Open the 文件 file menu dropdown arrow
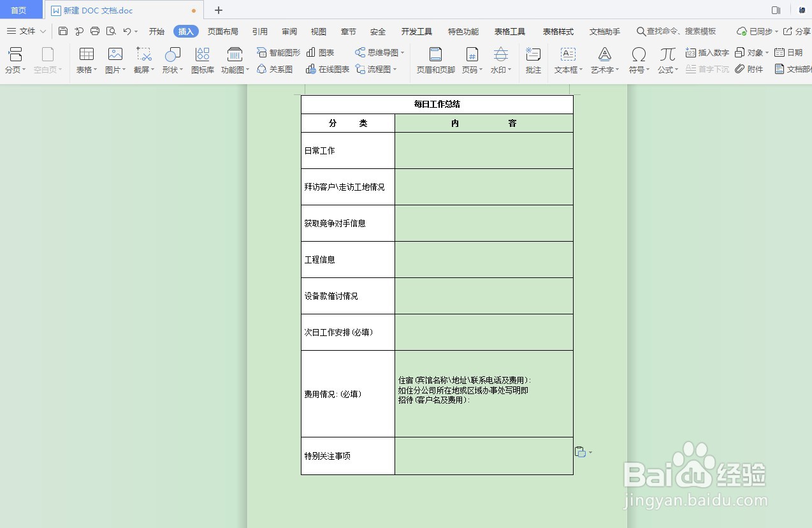Viewport: 812px width, 528px height. (43, 31)
